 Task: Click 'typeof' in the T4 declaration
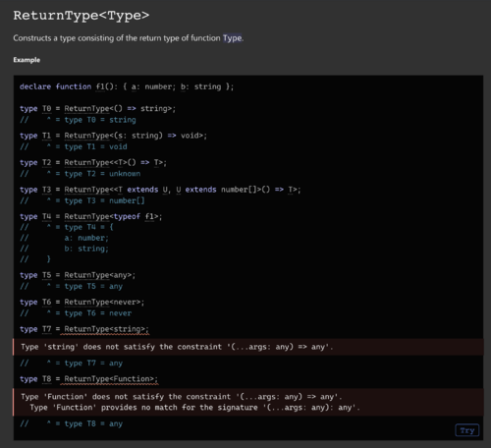pos(127,216)
